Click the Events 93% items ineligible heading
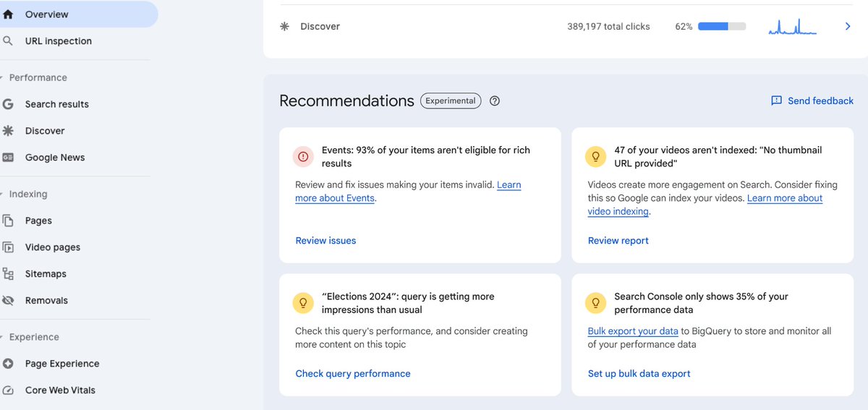This screenshot has width=868, height=410. tap(426, 157)
